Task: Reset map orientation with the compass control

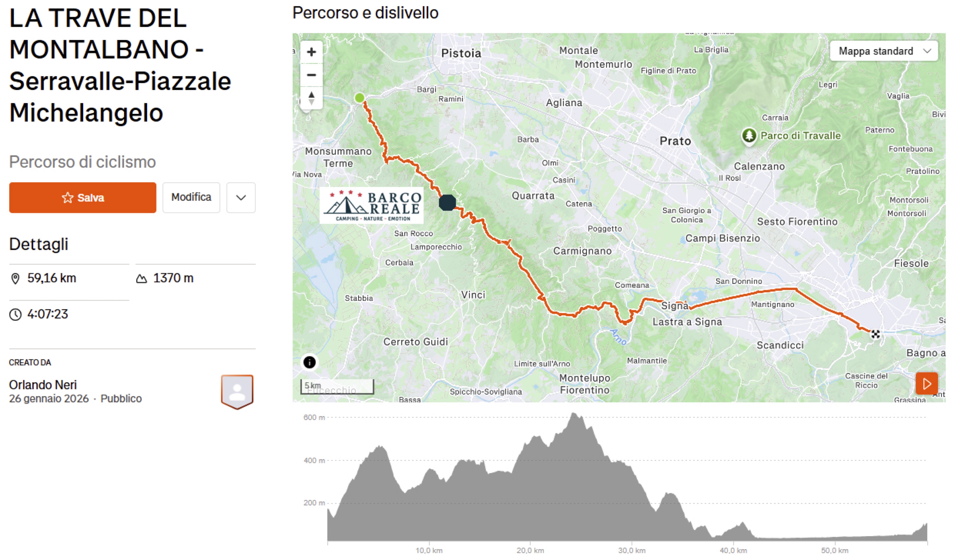Action: (x=311, y=98)
